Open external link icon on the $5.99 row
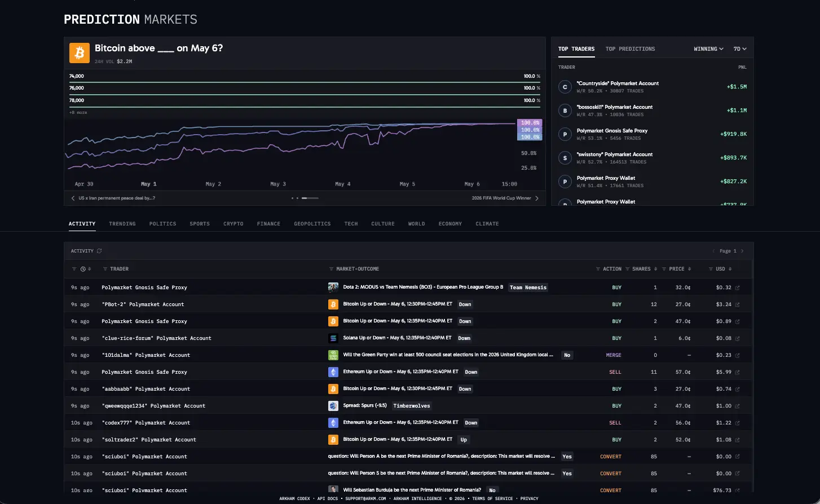 tap(738, 372)
